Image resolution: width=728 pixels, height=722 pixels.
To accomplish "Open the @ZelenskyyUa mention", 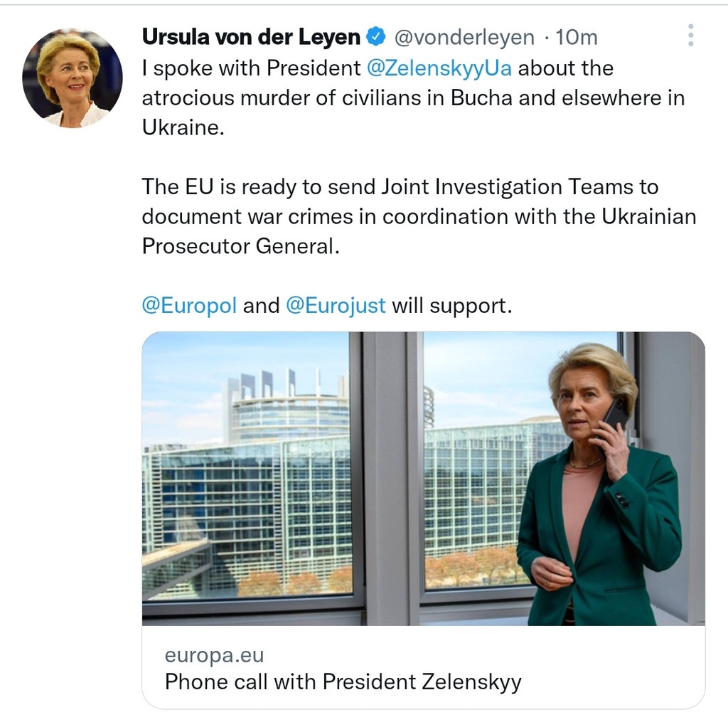I will click(439, 68).
